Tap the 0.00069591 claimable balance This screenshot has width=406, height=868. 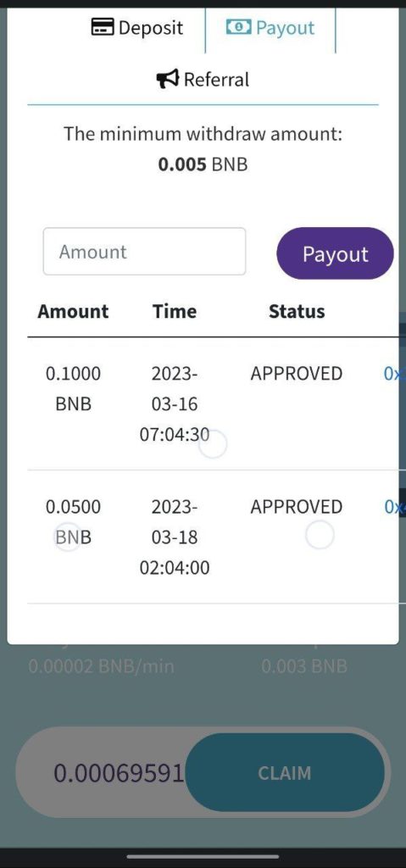click(118, 773)
